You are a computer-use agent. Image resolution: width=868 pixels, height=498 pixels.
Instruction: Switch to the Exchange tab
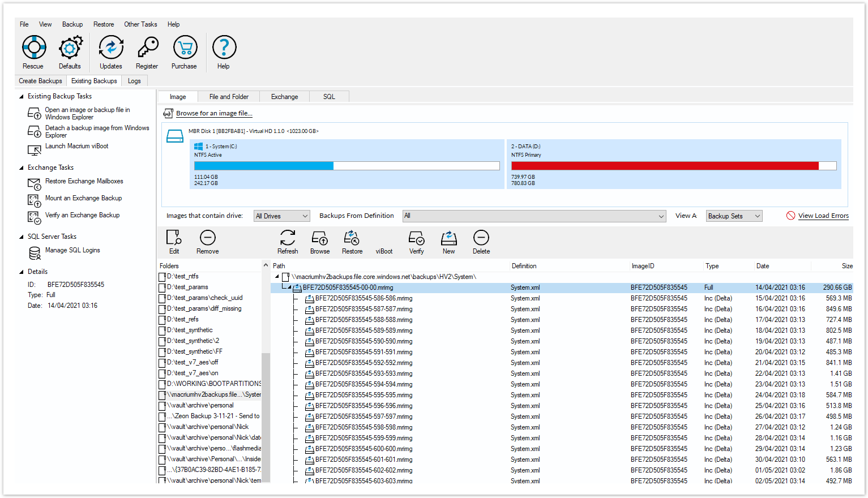pos(285,97)
